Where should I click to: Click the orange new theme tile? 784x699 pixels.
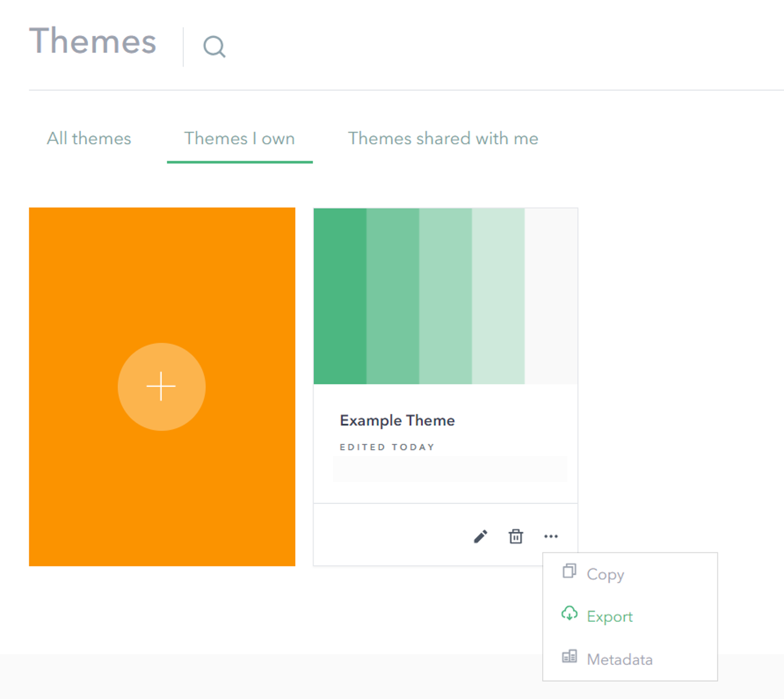(161, 269)
